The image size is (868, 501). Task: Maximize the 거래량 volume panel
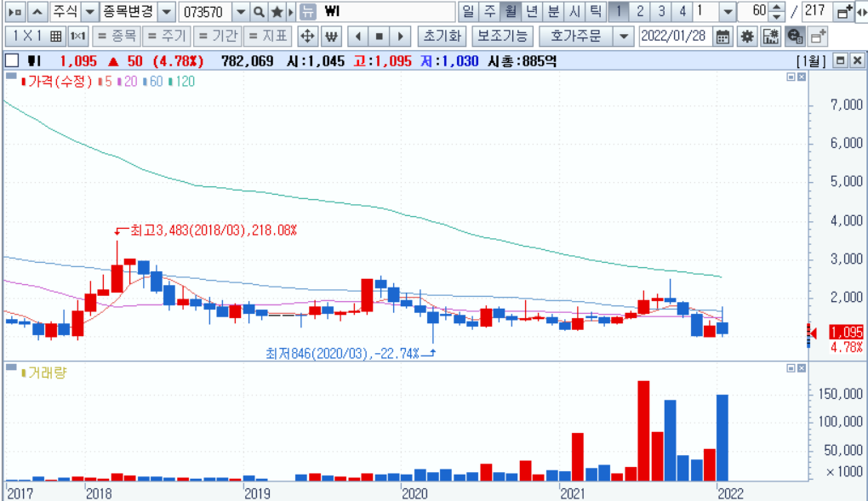(791, 368)
